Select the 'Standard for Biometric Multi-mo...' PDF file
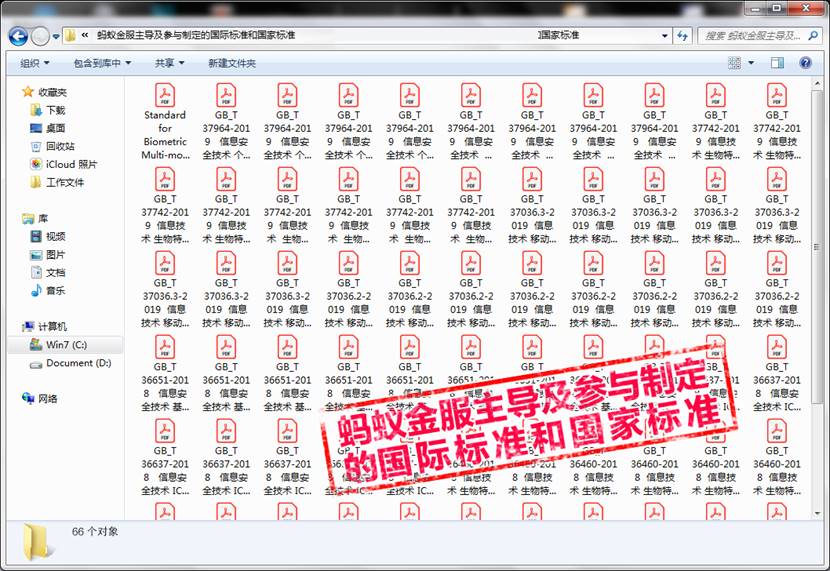 [x=164, y=121]
